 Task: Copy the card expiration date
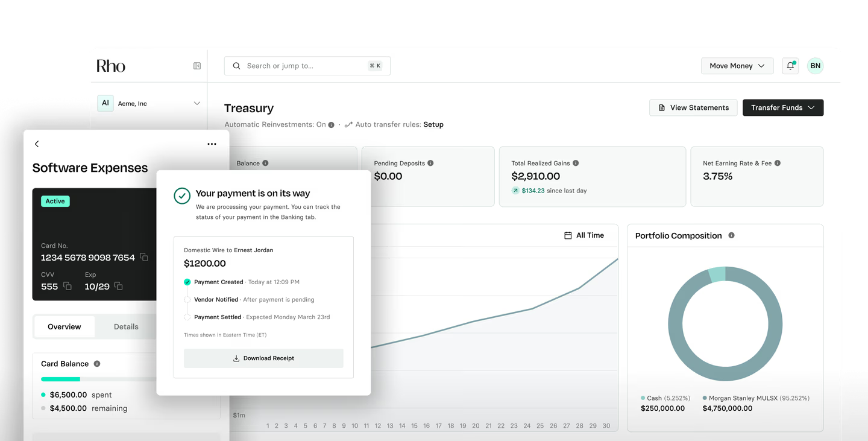[119, 286]
